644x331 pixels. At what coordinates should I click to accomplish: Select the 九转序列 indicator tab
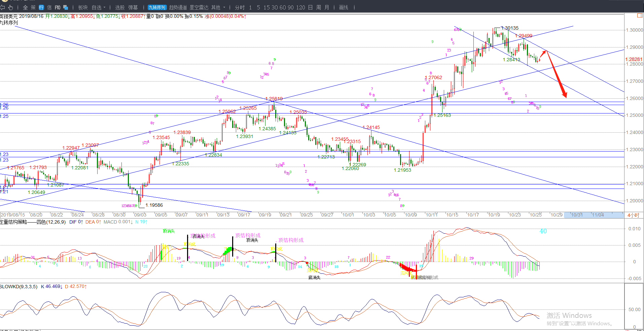click(x=157, y=7)
